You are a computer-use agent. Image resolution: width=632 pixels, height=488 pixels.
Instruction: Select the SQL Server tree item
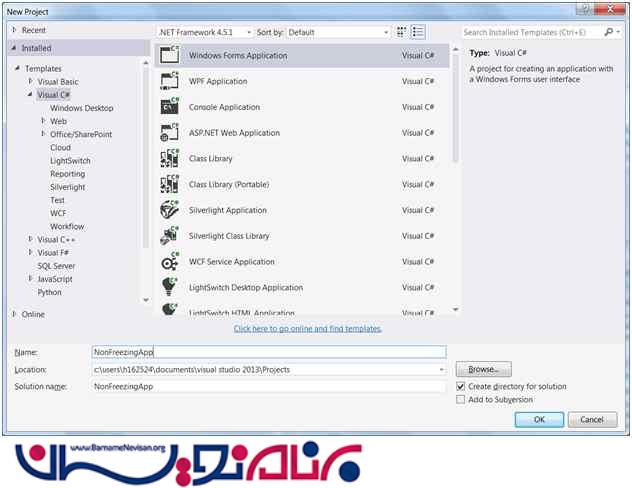(x=56, y=266)
